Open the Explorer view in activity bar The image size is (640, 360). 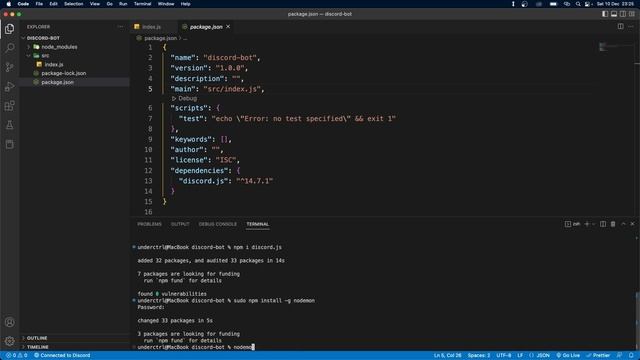[x=9, y=29]
